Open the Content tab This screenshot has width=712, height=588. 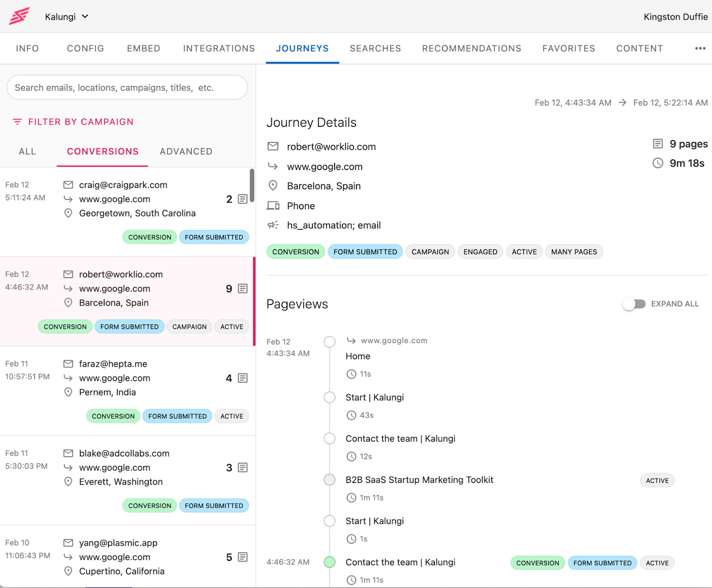(x=639, y=49)
